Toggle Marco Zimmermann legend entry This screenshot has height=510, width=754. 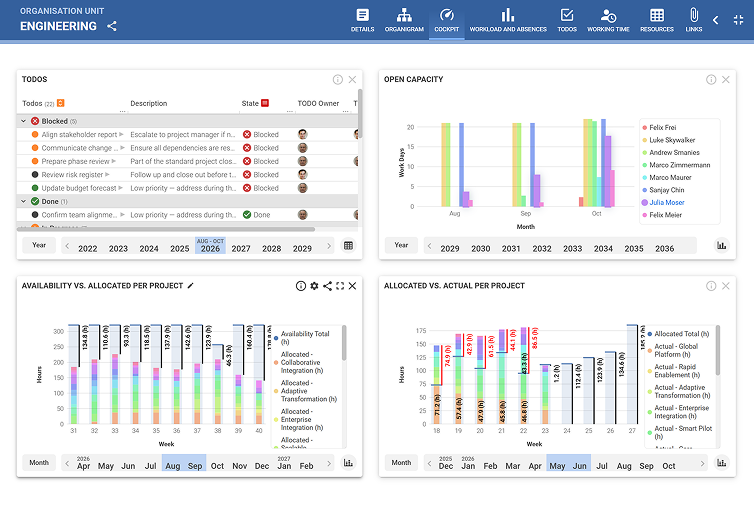click(676, 165)
